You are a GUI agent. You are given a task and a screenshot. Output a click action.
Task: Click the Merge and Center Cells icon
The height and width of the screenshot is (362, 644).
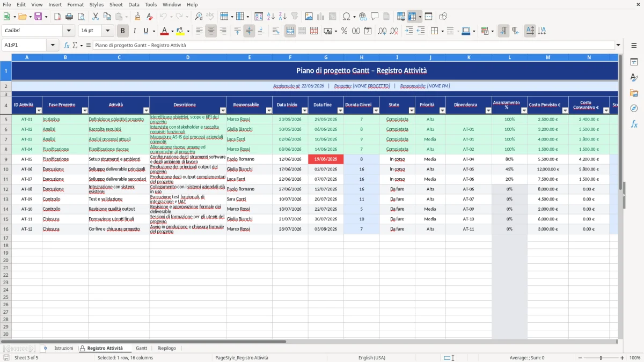point(290,31)
